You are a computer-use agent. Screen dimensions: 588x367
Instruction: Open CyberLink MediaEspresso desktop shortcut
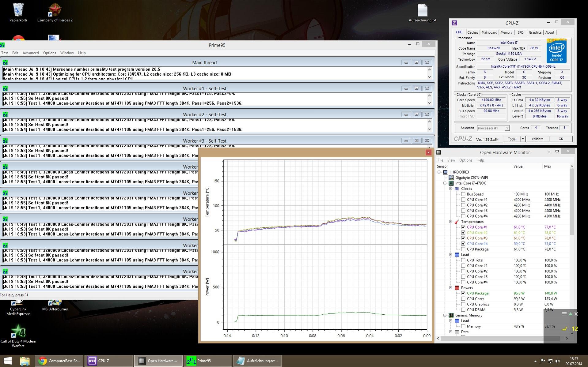(18, 308)
